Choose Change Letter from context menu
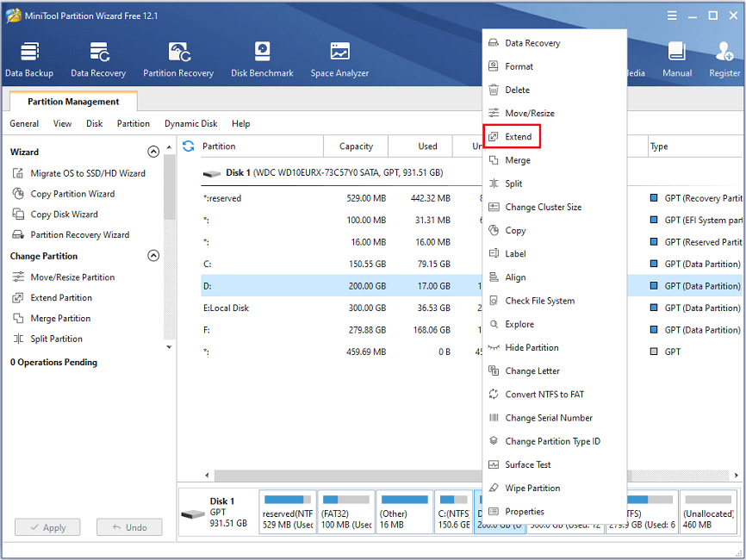This screenshot has height=560, width=746. 554,370
